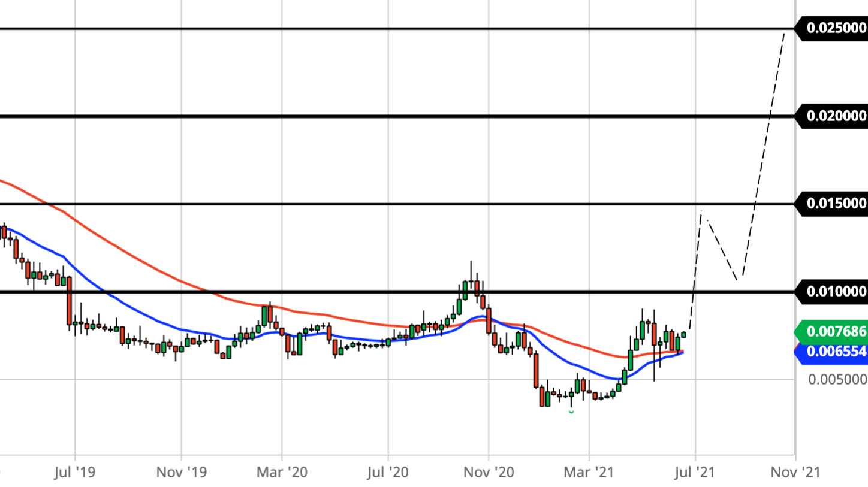This screenshot has height=487, width=868.
Task: Click the 0.025000 price level label
Action: pos(831,28)
